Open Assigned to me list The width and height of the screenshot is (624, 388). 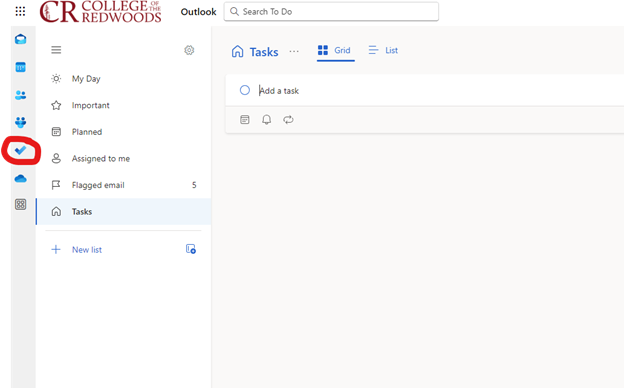[123, 158]
